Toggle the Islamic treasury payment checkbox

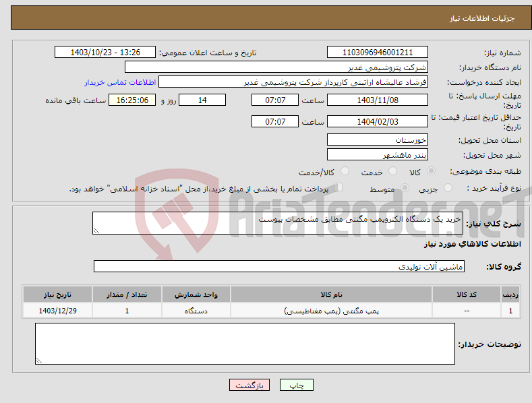[x=338, y=187]
